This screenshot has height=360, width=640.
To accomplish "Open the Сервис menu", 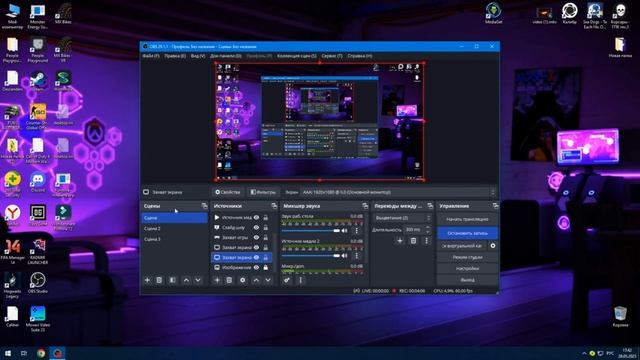I will [x=332, y=56].
